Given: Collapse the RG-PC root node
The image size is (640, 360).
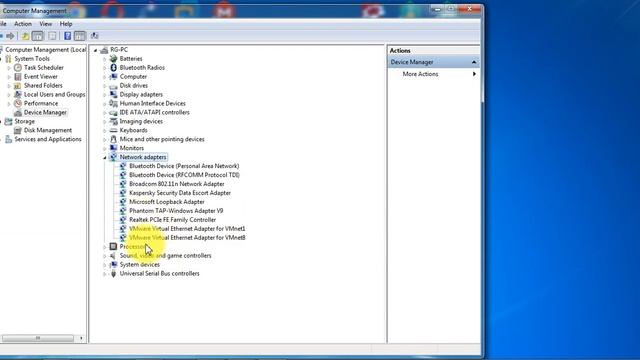Looking at the screenshot, I should click(96, 50).
